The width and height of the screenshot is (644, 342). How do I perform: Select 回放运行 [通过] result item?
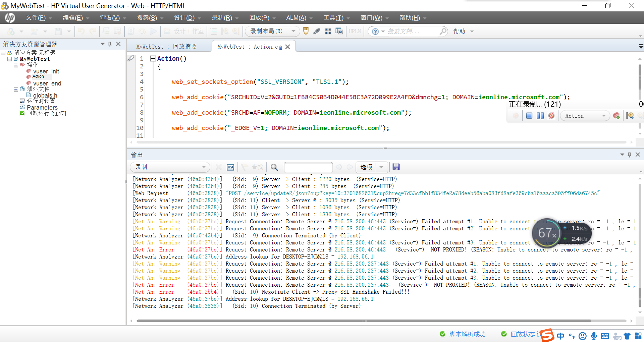46,113
